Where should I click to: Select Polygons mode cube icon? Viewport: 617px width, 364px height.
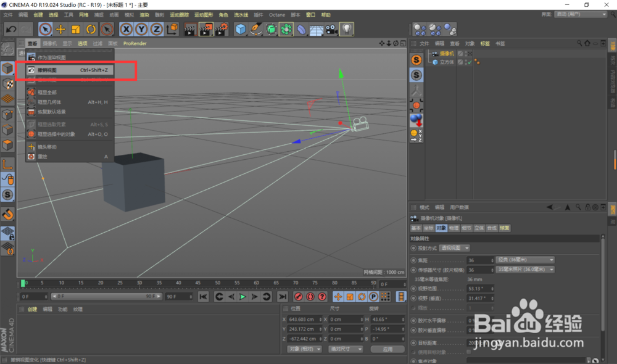(8, 145)
